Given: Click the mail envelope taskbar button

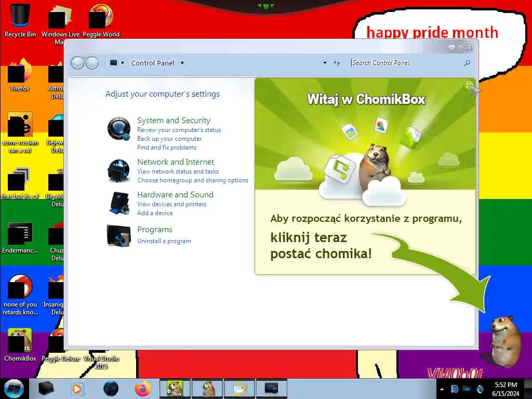Looking at the screenshot, I should point(240,389).
